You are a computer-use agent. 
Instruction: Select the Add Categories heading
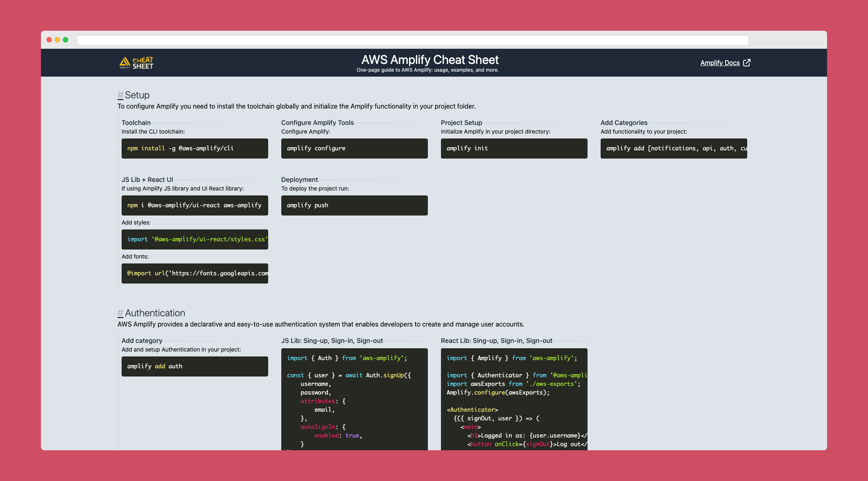pos(624,123)
